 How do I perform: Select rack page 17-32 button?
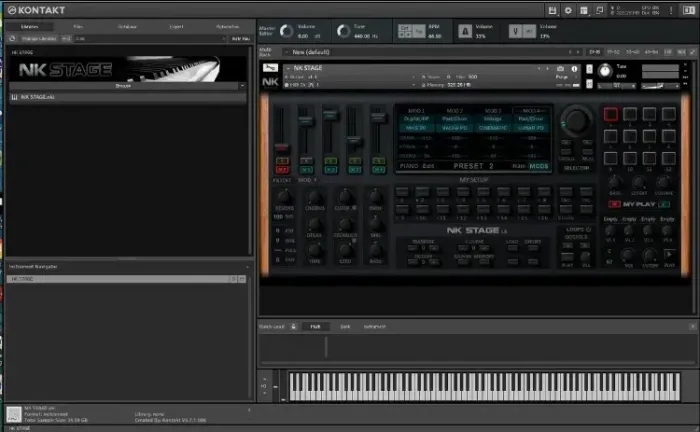(x=613, y=52)
